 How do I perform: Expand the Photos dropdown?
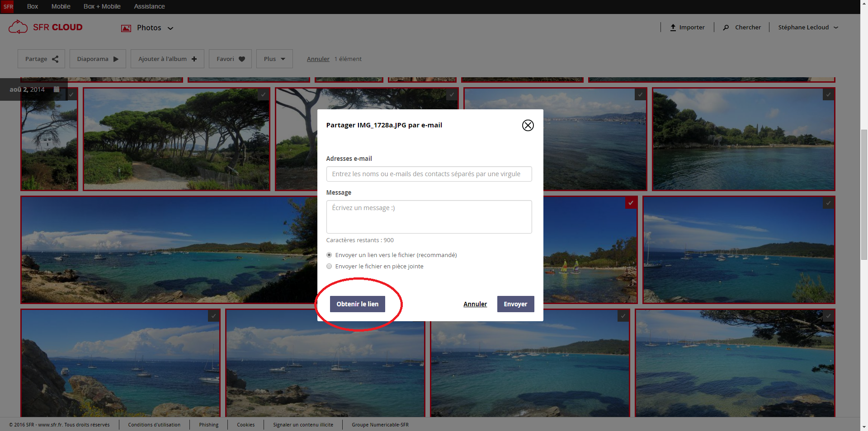point(170,28)
